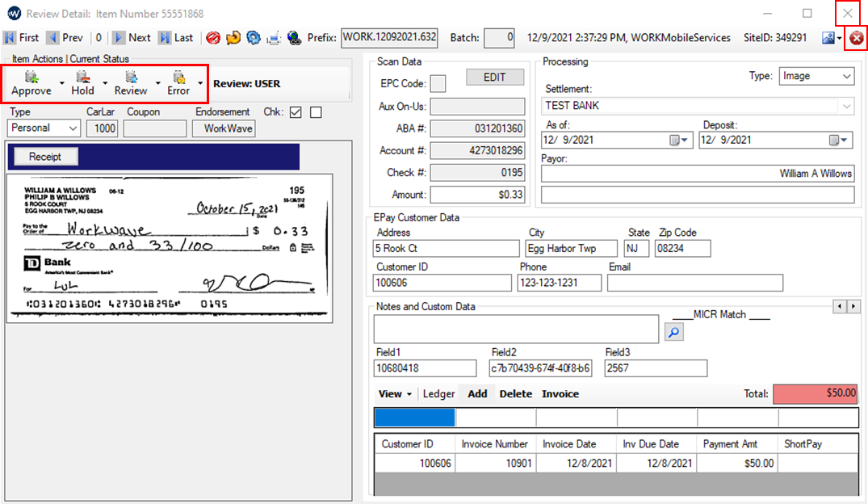
Task: Click the WorkWave endorsement button
Action: click(x=224, y=128)
